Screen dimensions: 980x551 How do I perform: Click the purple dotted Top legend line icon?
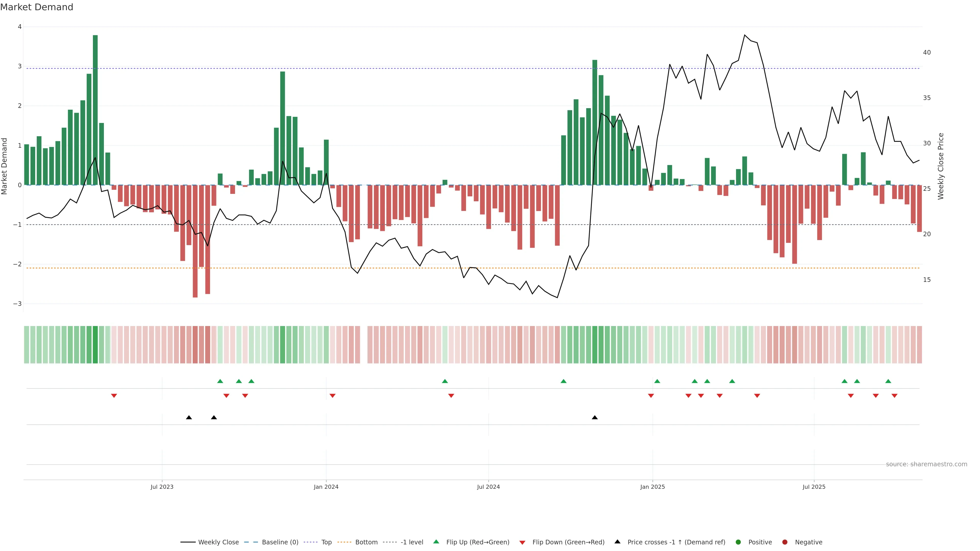[311, 542]
